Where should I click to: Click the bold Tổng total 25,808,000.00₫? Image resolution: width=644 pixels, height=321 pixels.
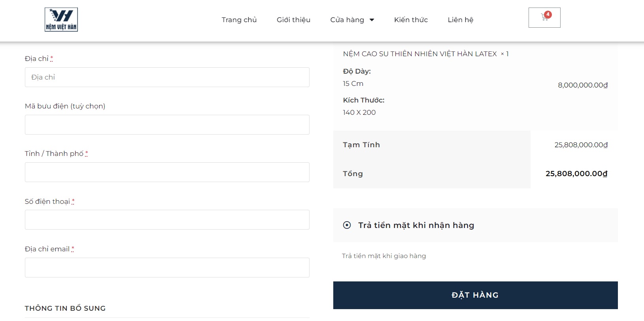[576, 173]
